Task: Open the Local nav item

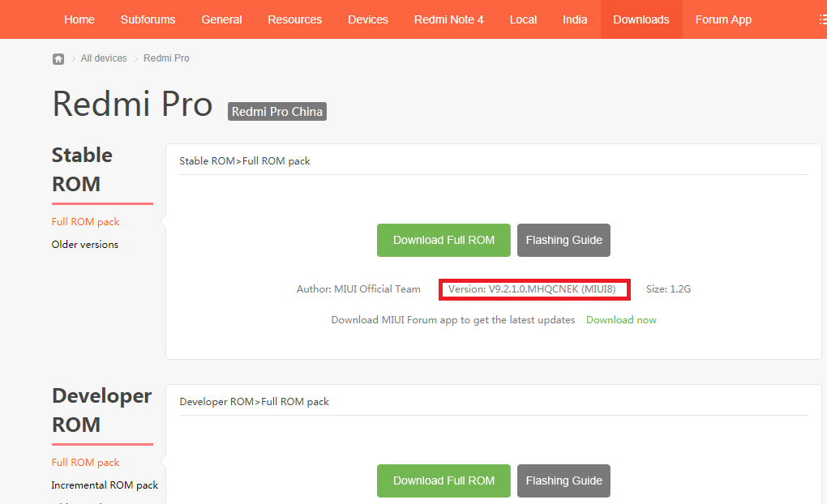Action: tap(523, 19)
